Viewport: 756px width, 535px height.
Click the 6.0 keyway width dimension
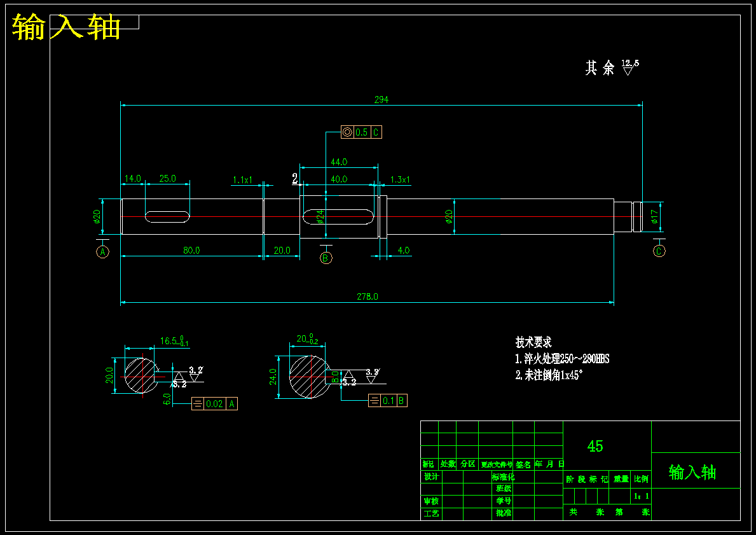click(x=167, y=399)
